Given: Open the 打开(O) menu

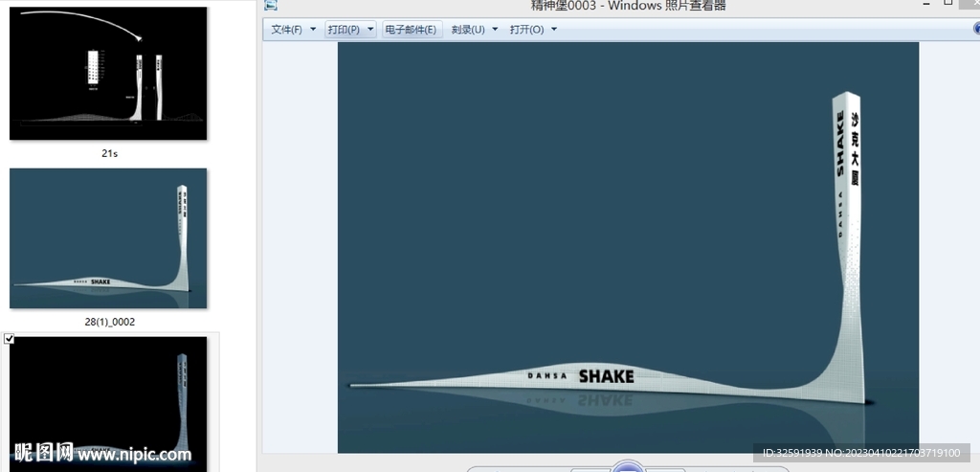Looking at the screenshot, I should (x=526, y=30).
